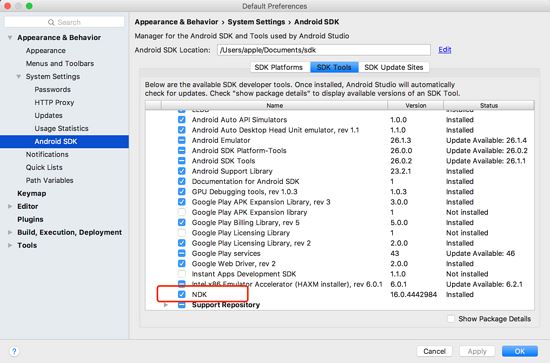Expand the Support Repository row
Screen dimensions: 550x363
coord(166,305)
